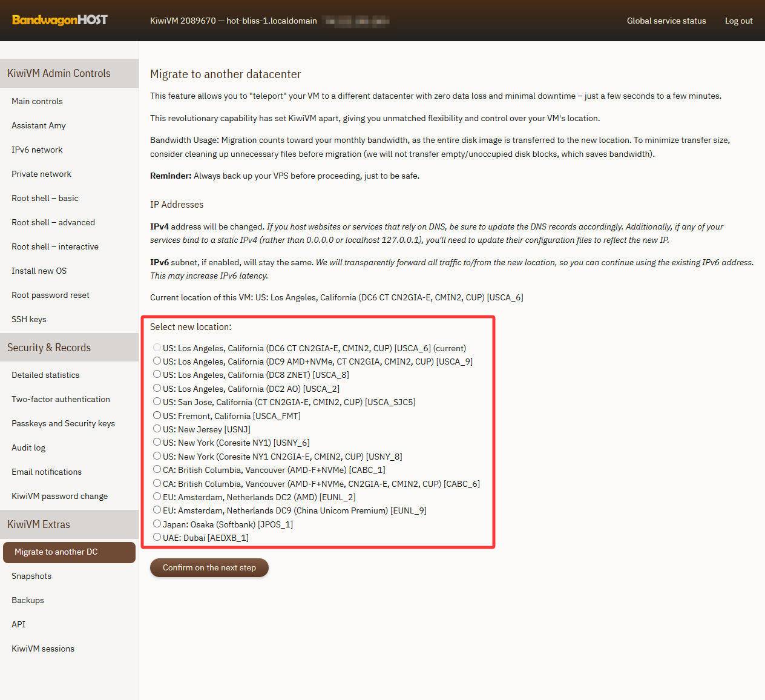Navigate to Install new OS
The image size is (765, 700).
coord(39,271)
